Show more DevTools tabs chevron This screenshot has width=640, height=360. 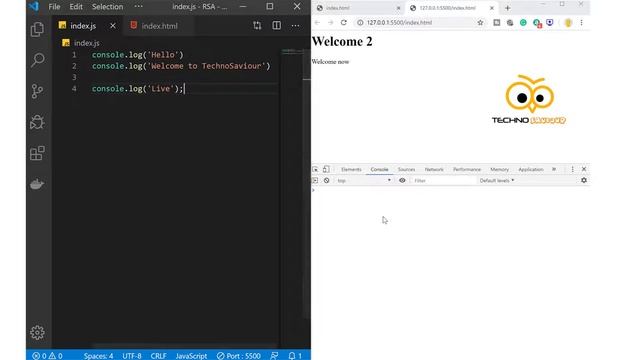(x=554, y=169)
